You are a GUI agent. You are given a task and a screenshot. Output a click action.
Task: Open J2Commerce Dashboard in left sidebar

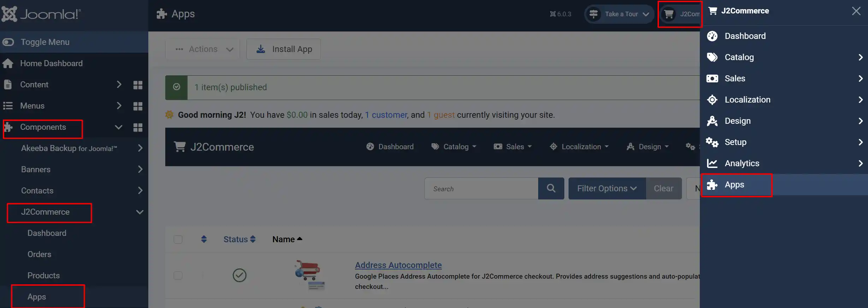tap(47, 233)
